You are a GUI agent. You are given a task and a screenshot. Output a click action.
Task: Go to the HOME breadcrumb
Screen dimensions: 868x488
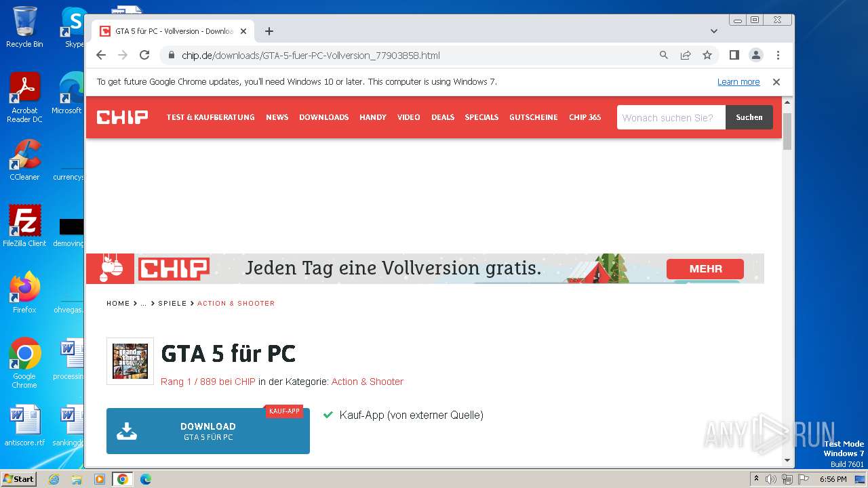(x=118, y=303)
